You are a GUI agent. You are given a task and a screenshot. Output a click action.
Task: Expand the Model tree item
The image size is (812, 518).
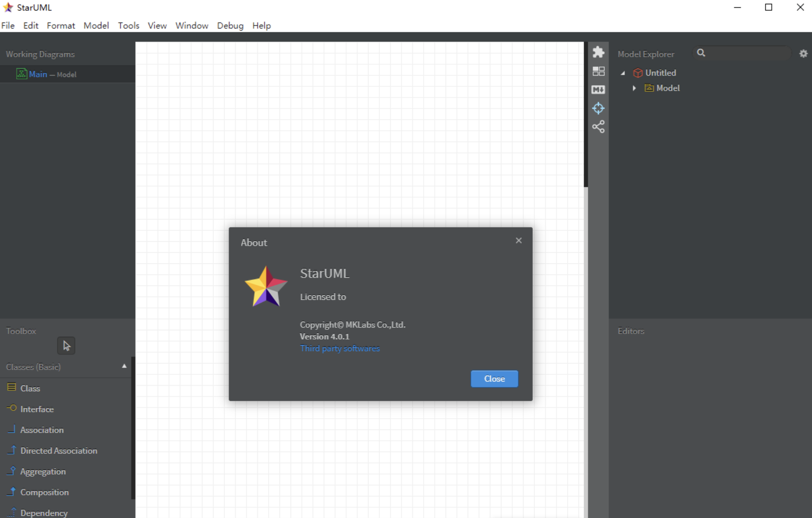pos(633,88)
